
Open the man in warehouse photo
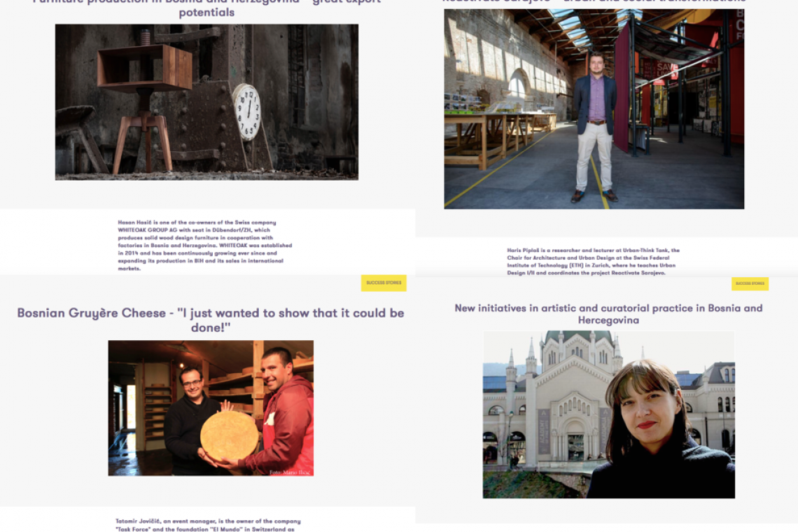594,108
